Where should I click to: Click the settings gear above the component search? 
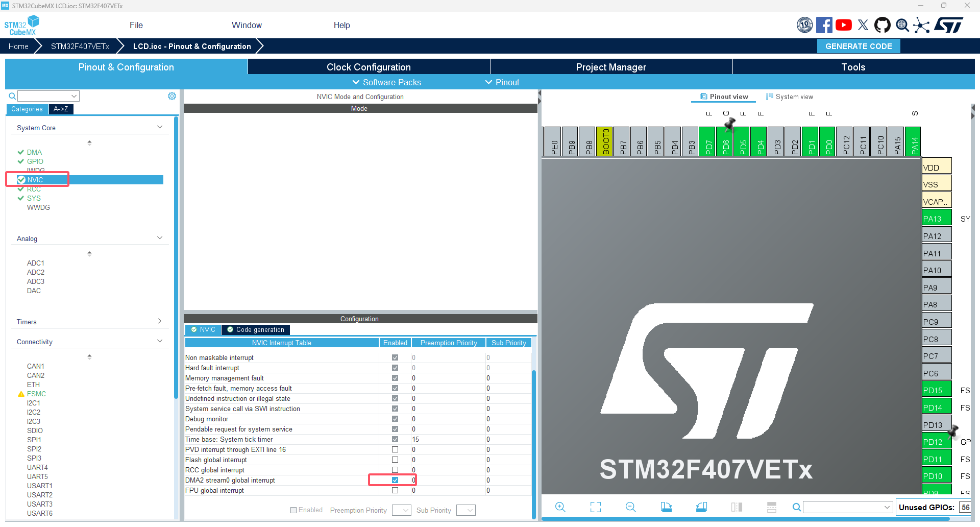pos(172,95)
